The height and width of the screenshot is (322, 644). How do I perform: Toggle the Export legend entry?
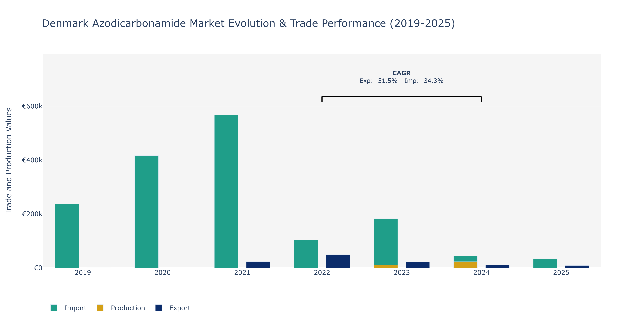point(173,308)
